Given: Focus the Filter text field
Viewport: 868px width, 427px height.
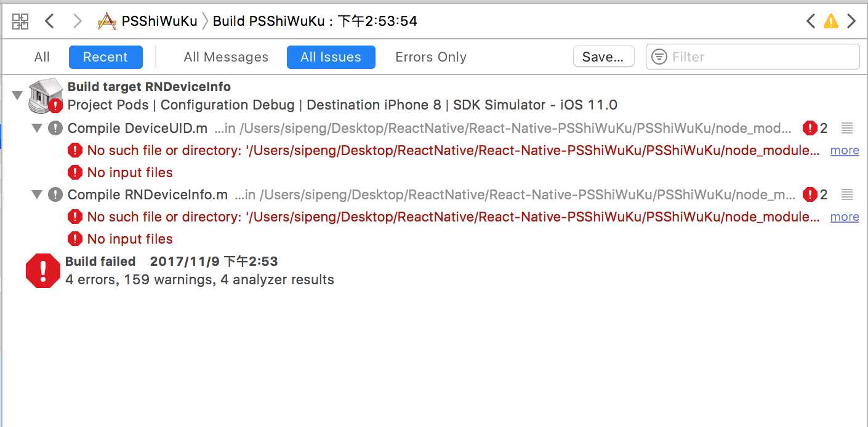Looking at the screenshot, I should tap(752, 57).
